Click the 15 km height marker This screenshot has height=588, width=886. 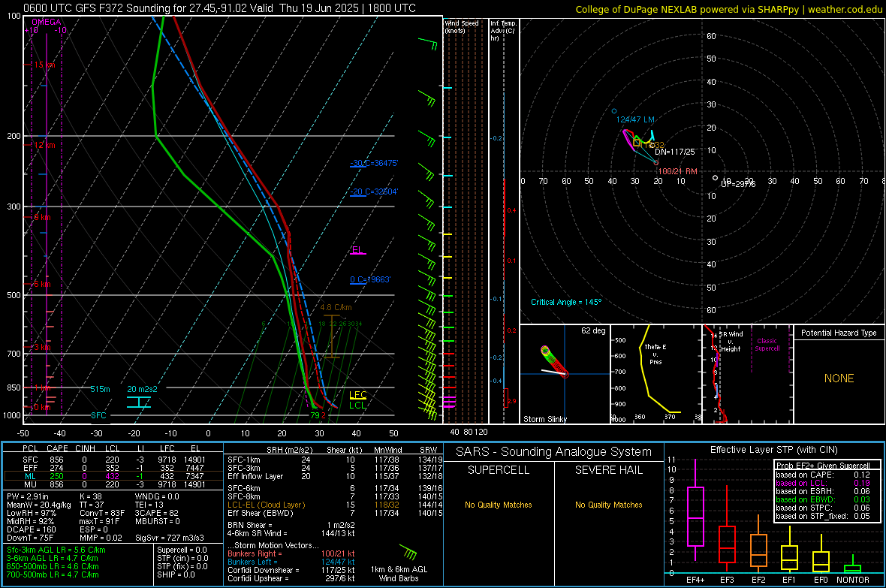(x=44, y=65)
